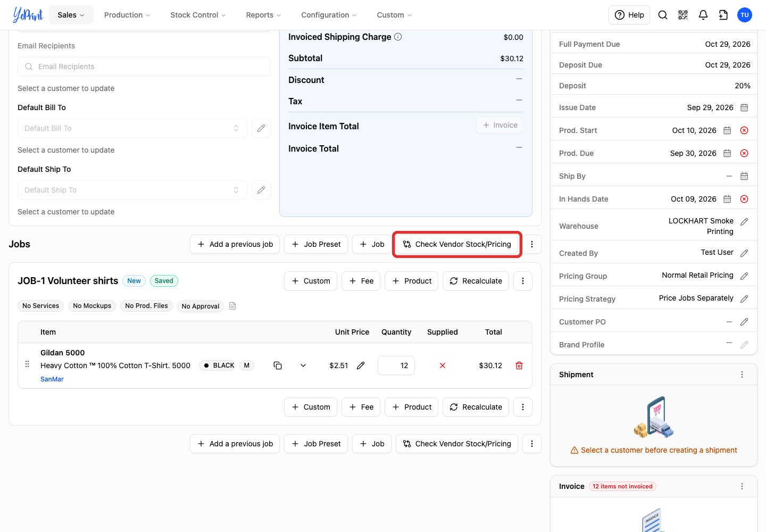The image size is (766, 532).
Task: Follow the SanMar vendor link
Action: coord(52,379)
